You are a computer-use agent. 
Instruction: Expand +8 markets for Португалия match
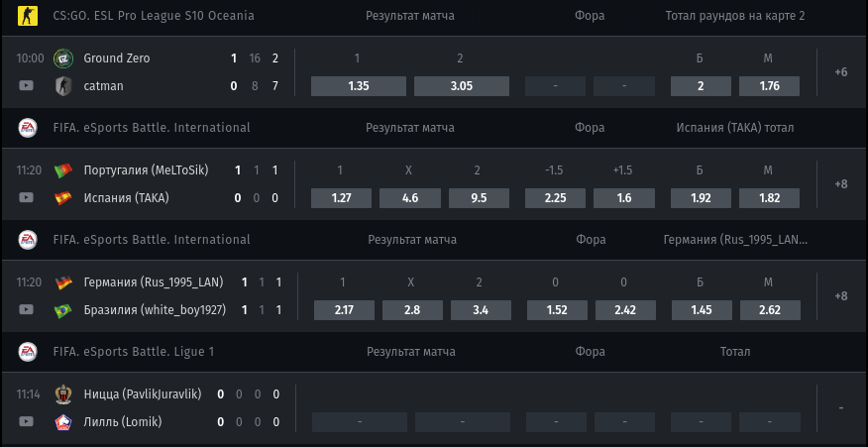(x=841, y=184)
